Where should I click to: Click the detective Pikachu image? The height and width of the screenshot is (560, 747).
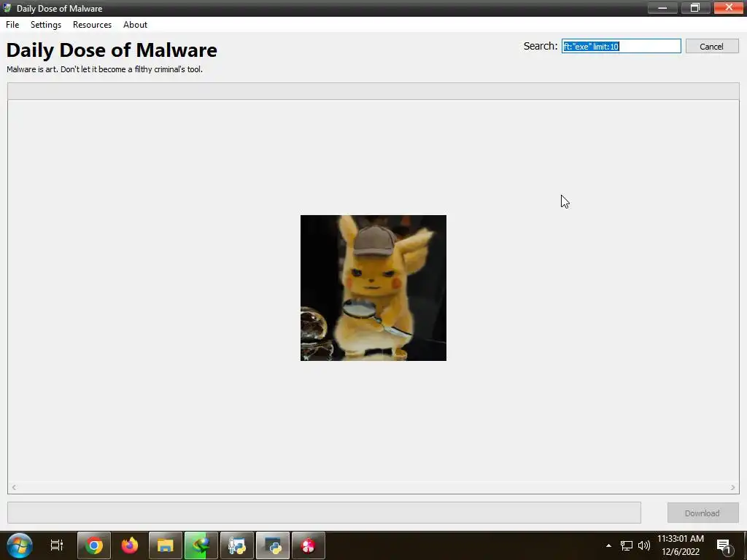pos(373,287)
